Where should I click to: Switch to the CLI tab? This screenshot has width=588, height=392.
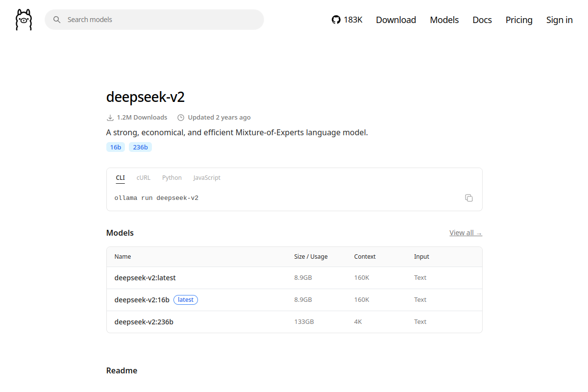click(121, 178)
